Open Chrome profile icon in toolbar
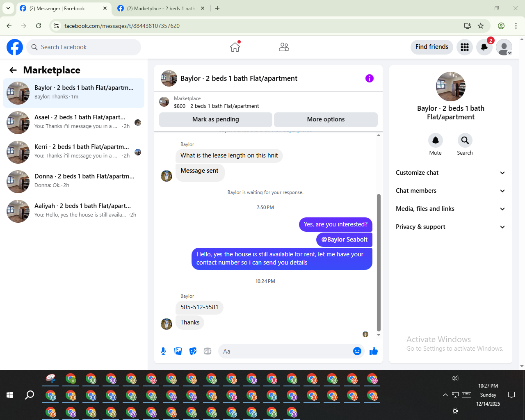Image resolution: width=525 pixels, height=420 pixels. click(501, 26)
